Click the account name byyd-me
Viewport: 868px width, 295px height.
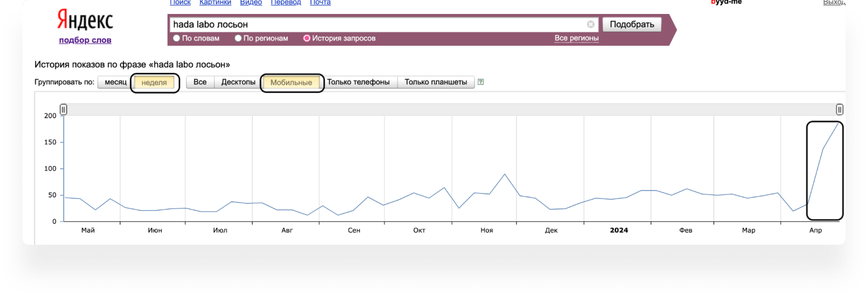[726, 3]
